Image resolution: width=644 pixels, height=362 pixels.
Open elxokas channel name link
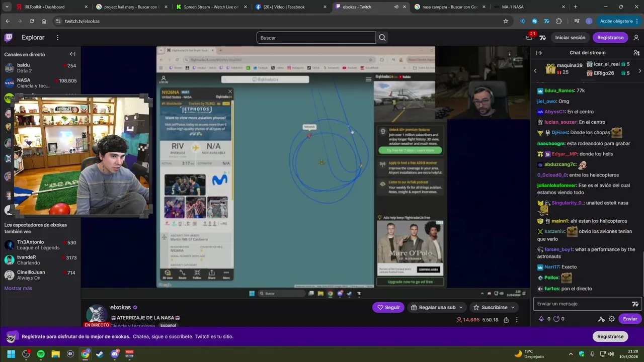pyautogui.click(x=120, y=307)
